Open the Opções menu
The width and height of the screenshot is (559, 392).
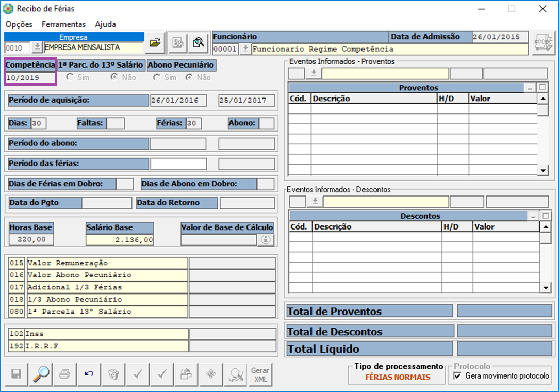[19, 24]
